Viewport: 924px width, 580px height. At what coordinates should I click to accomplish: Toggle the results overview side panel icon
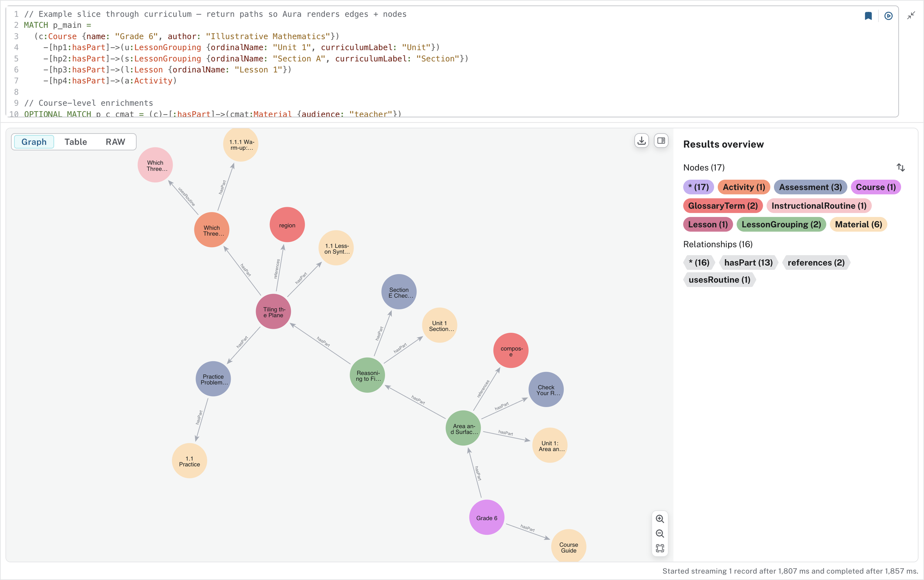tap(661, 141)
